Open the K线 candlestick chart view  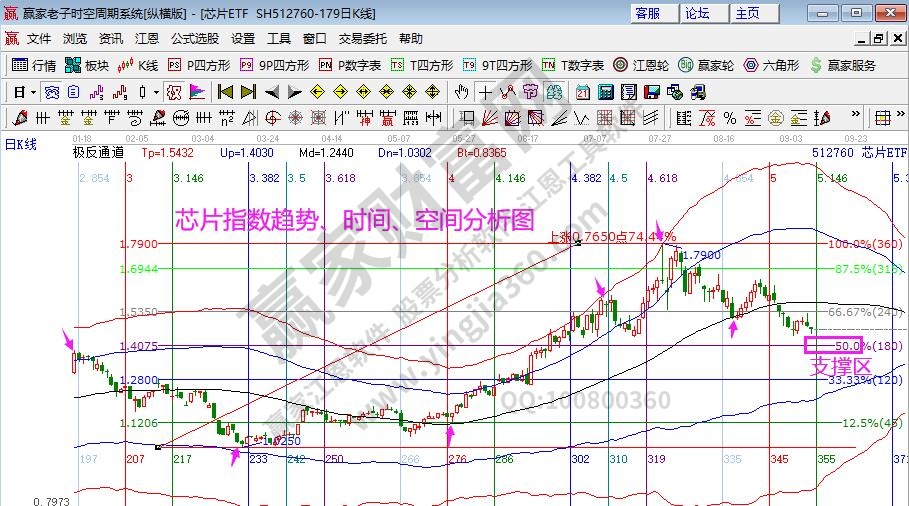[x=137, y=65]
